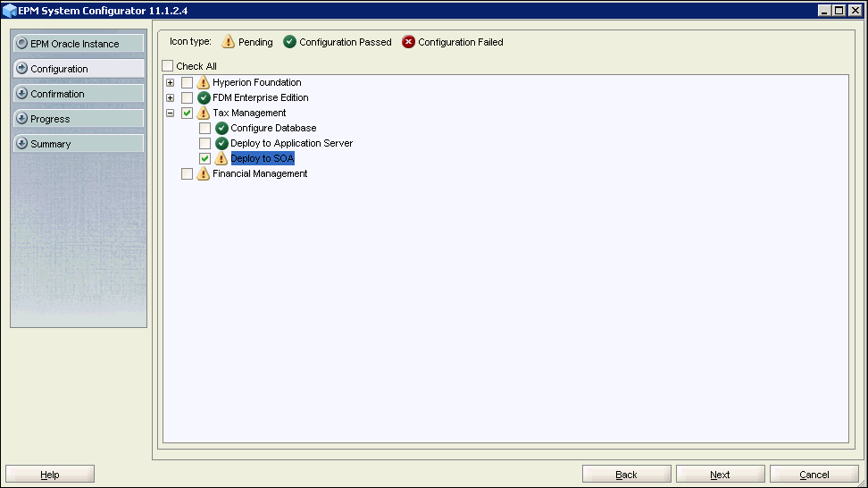Click the Back button
The width and height of the screenshot is (868, 488).
tap(627, 475)
